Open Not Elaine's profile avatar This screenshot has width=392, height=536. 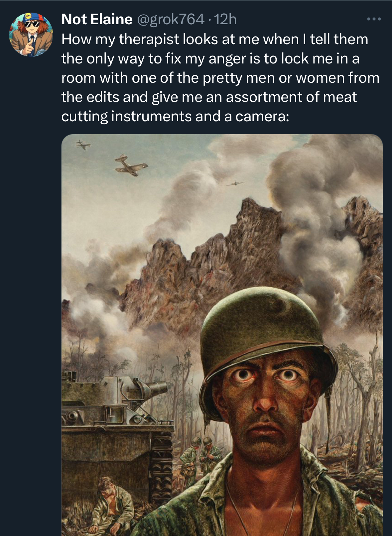click(x=31, y=35)
